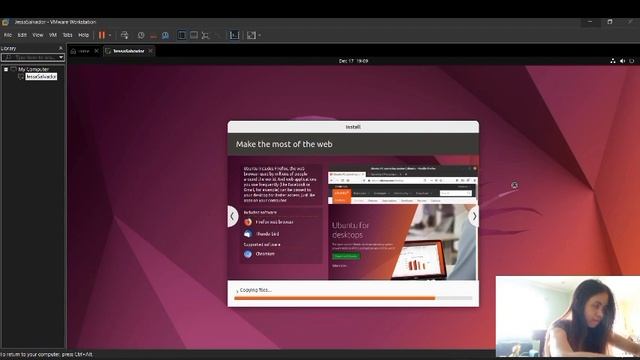This screenshot has height=360, width=640.
Task: Close the Library panel
Action: click(61, 48)
